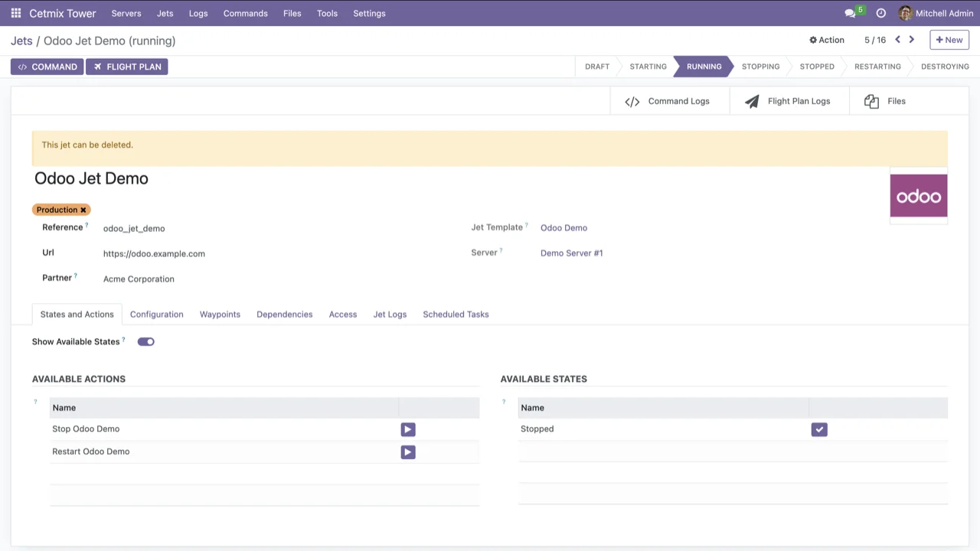Viewport: 980px width, 551px height.
Task: Open the Action gear dropdown
Action: tap(827, 40)
